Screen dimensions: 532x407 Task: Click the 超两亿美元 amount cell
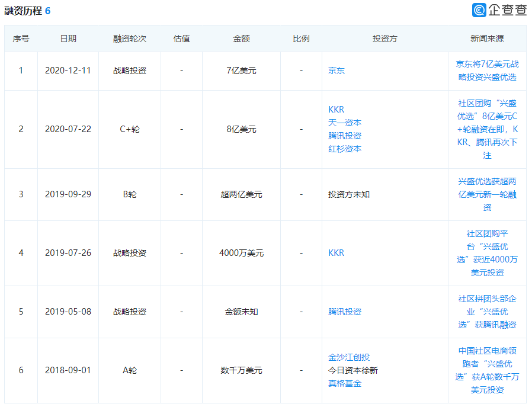[x=241, y=194]
